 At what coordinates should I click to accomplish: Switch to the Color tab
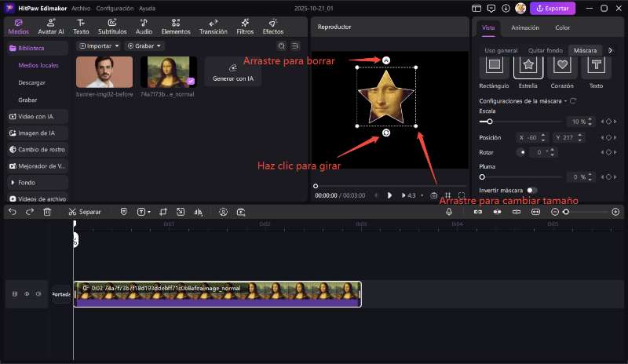(562, 27)
